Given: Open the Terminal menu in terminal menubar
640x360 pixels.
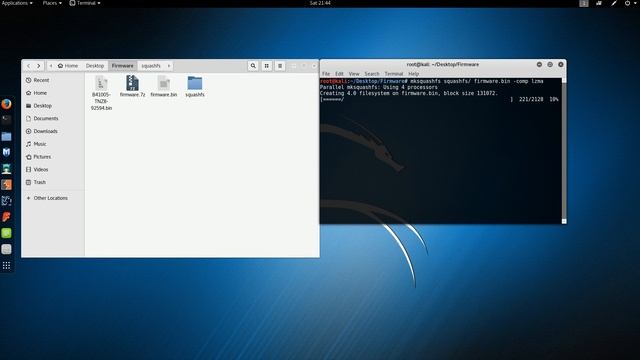Looking at the screenshot, I should [394, 74].
